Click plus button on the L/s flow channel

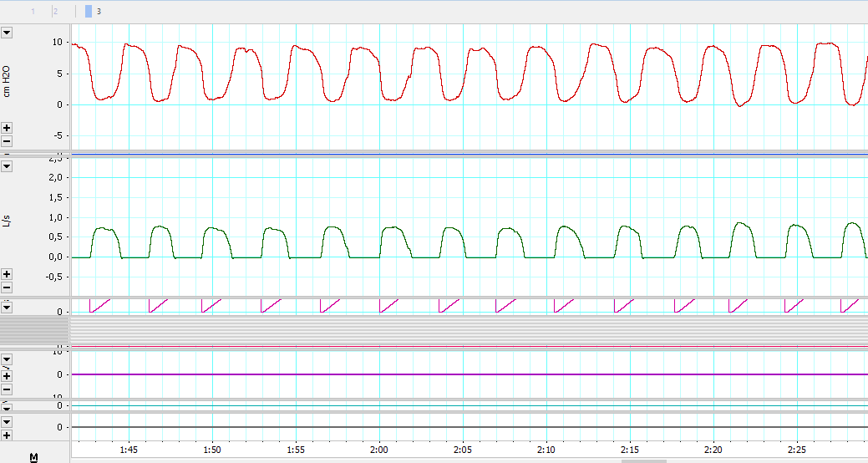[7, 274]
